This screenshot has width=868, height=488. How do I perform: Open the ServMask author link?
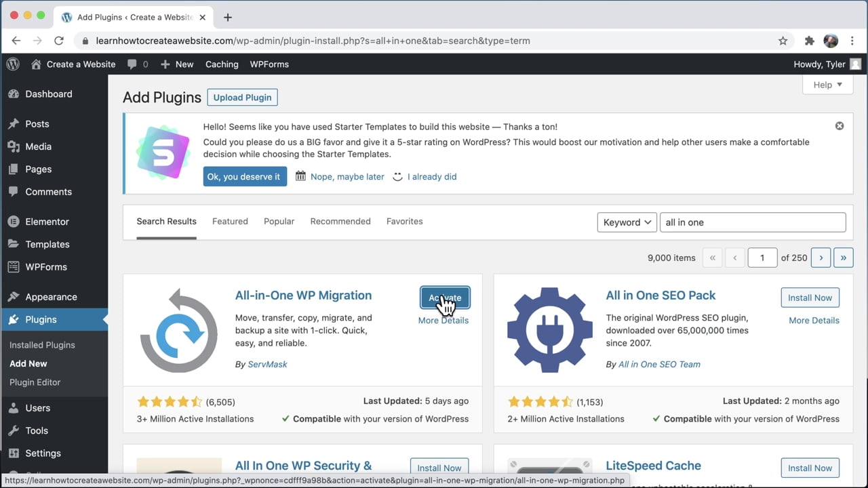click(x=267, y=365)
